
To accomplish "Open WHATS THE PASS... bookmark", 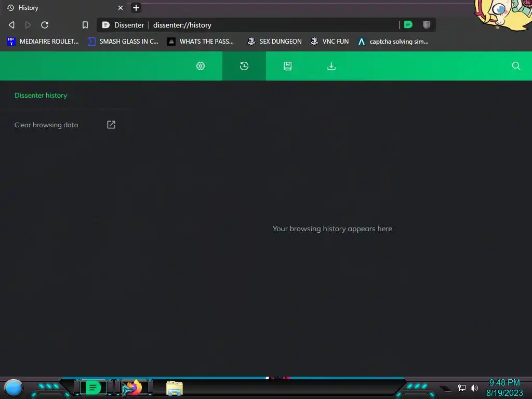I will pos(201,42).
